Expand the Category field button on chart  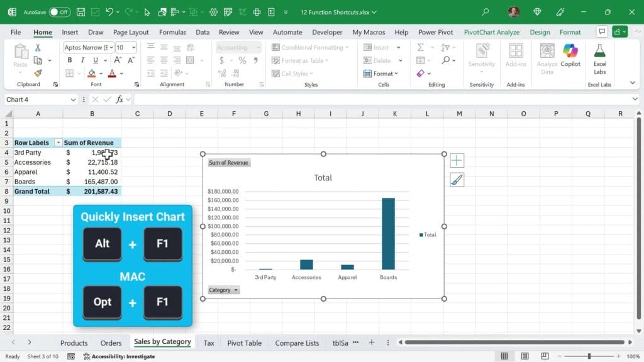click(224, 290)
